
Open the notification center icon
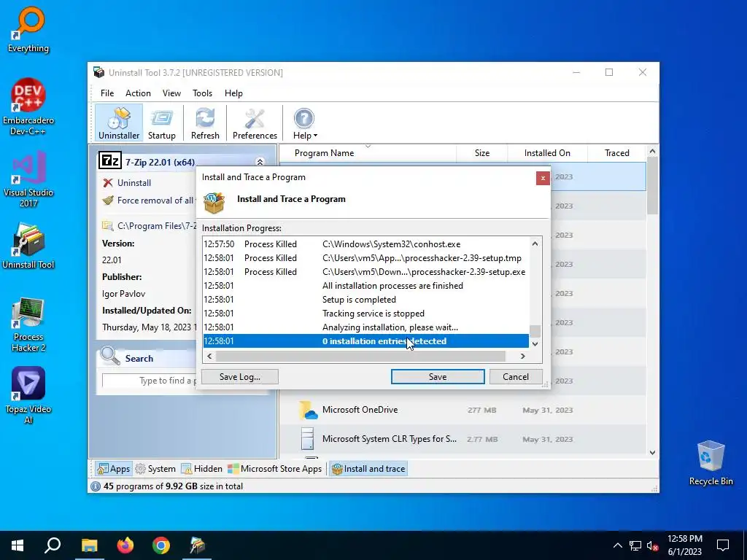[x=723, y=545]
